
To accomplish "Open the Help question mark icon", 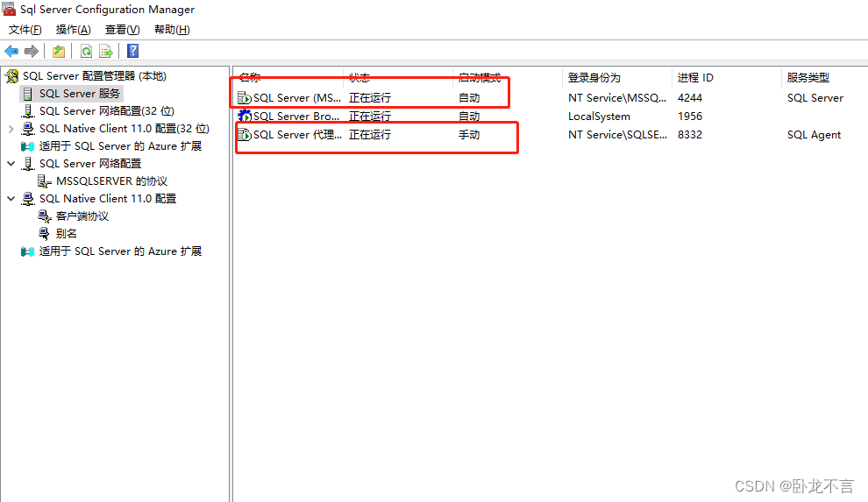I will [x=133, y=51].
